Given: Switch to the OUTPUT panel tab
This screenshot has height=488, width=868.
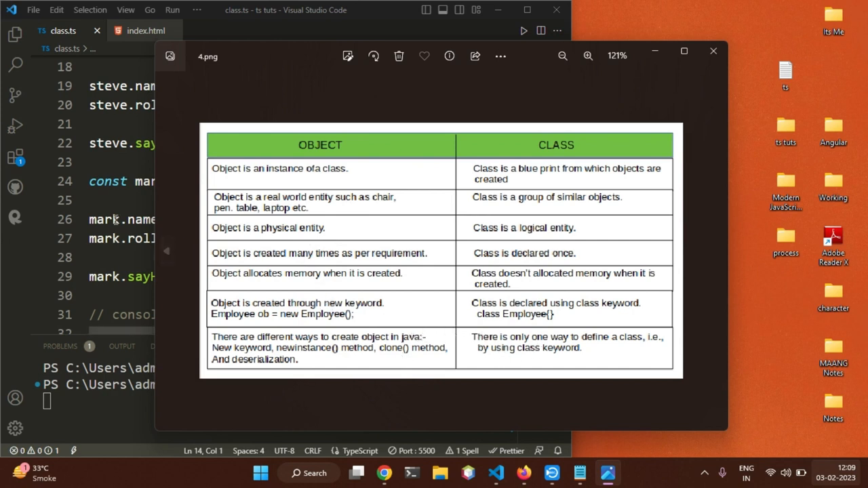Looking at the screenshot, I should (122, 346).
